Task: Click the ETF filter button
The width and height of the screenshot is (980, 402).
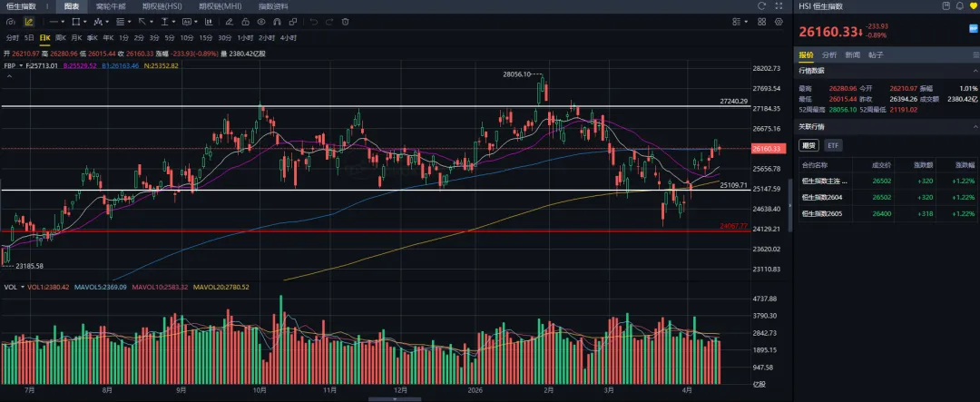Action: (x=833, y=145)
